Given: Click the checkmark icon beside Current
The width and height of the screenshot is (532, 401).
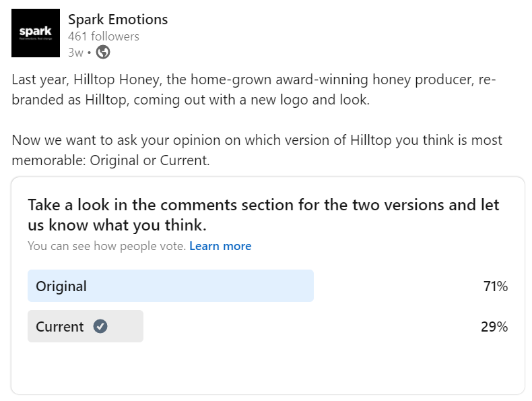Looking at the screenshot, I should click(x=100, y=326).
